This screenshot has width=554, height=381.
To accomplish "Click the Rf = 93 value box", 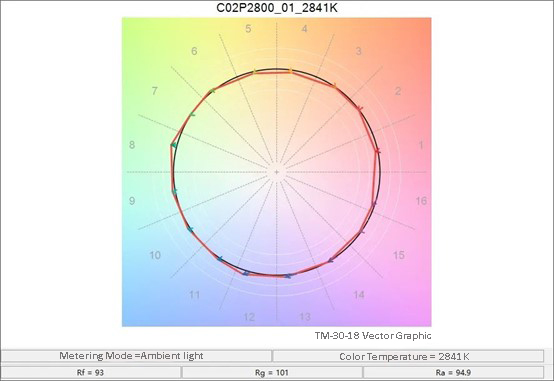I will click(x=90, y=373).
